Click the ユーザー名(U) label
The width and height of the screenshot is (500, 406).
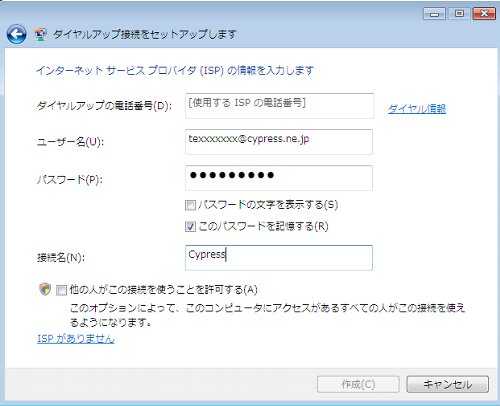(x=70, y=142)
